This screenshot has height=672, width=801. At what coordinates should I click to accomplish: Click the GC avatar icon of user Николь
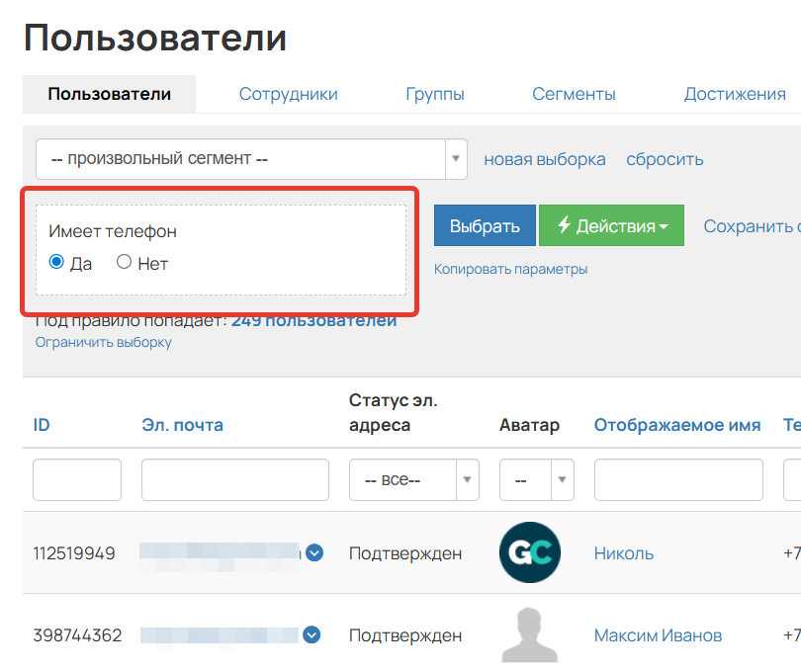click(x=530, y=552)
